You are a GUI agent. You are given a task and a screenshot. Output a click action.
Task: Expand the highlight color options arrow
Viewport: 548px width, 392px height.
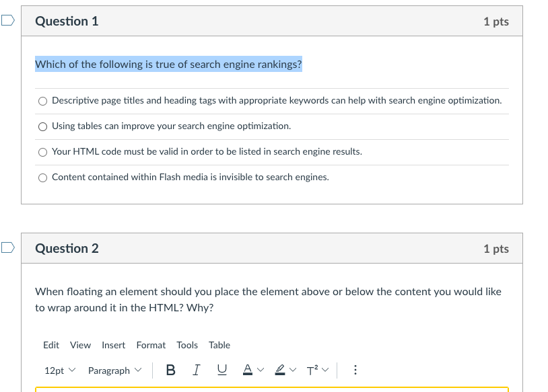pos(293,370)
